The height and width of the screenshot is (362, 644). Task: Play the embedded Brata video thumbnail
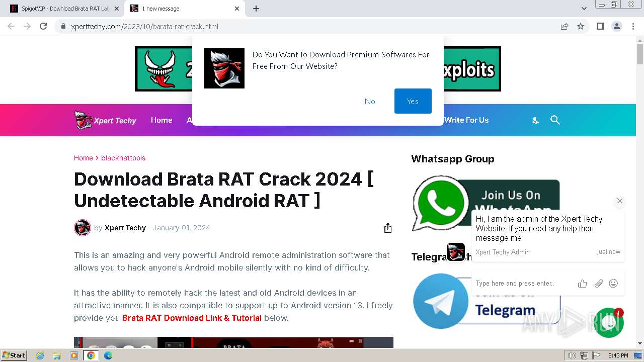pyautogui.click(x=233, y=343)
